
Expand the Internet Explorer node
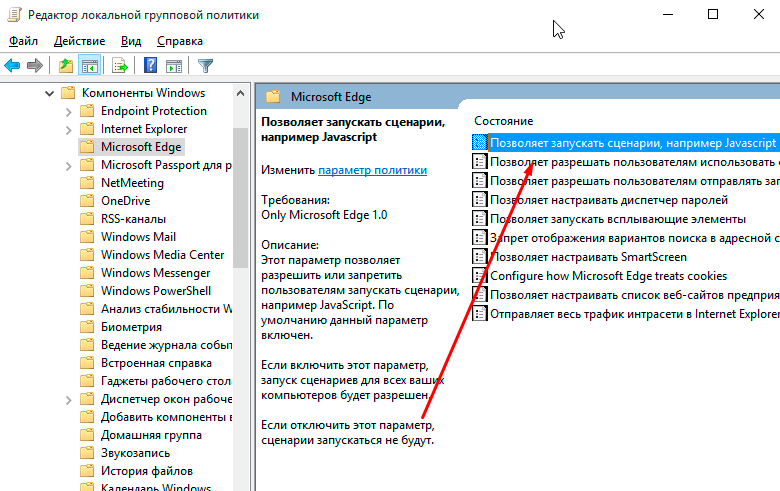click(x=69, y=129)
